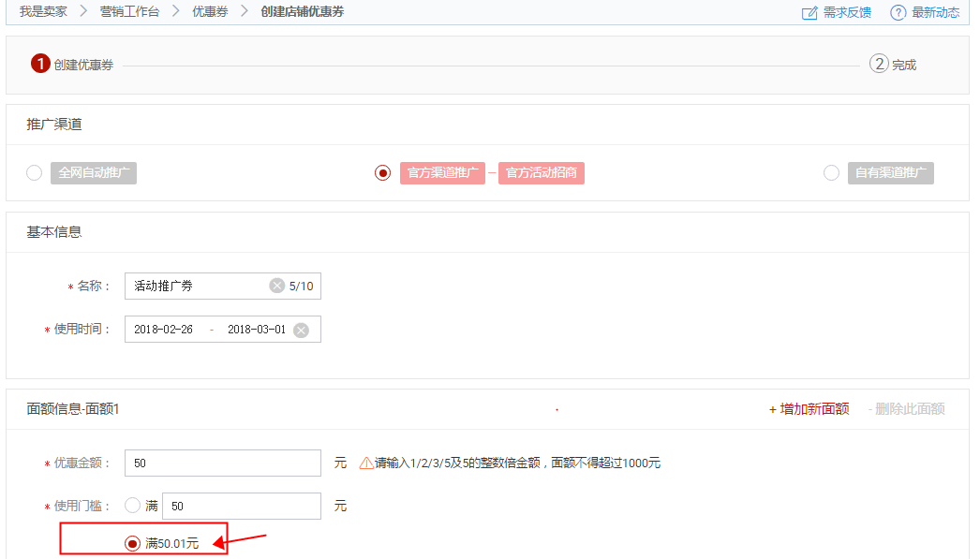This screenshot has width=980, height=559.
Task: Clear the 使用时间 date range icon
Action: tap(301, 330)
